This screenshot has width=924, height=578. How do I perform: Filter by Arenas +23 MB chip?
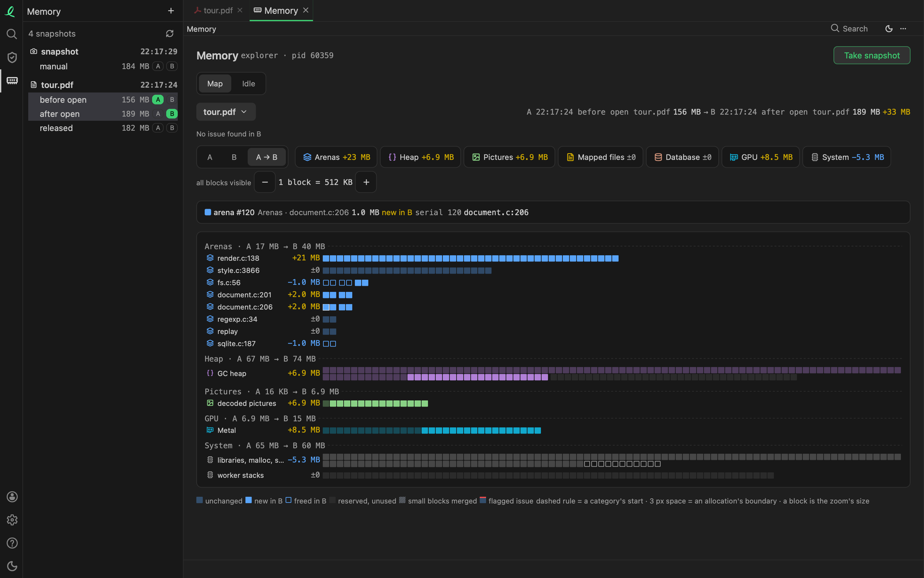(336, 157)
